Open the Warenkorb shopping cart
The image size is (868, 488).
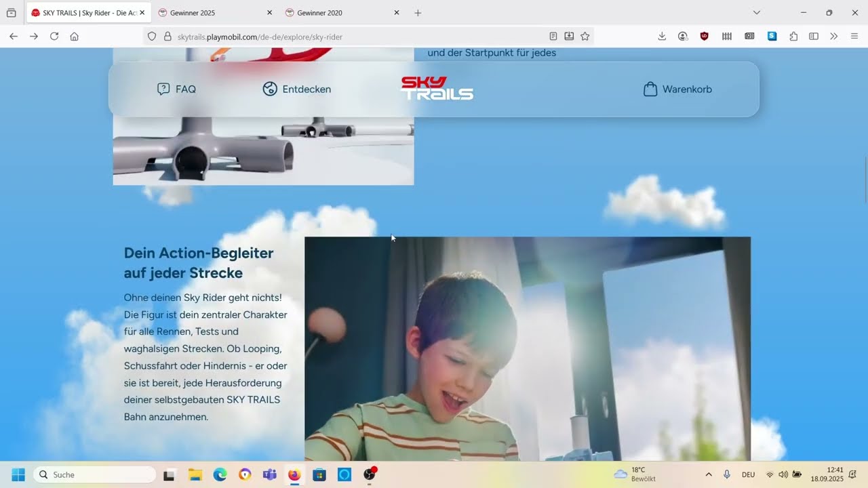(x=677, y=89)
